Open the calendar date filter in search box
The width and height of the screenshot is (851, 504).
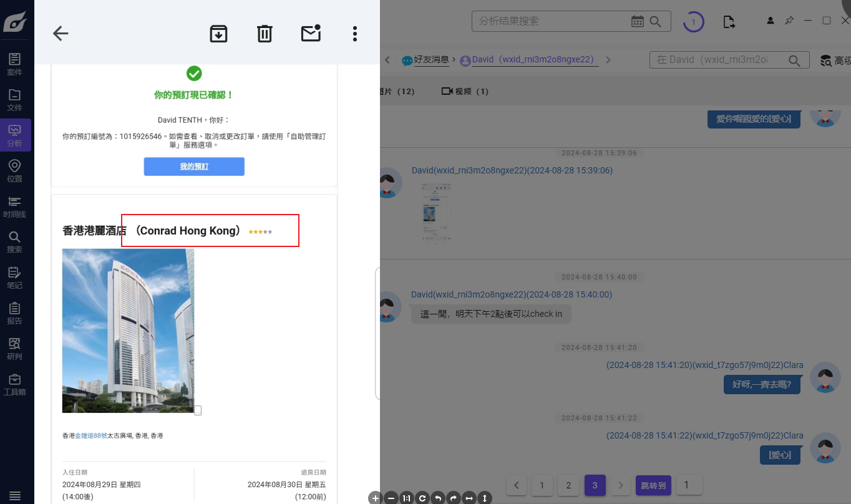[637, 21]
